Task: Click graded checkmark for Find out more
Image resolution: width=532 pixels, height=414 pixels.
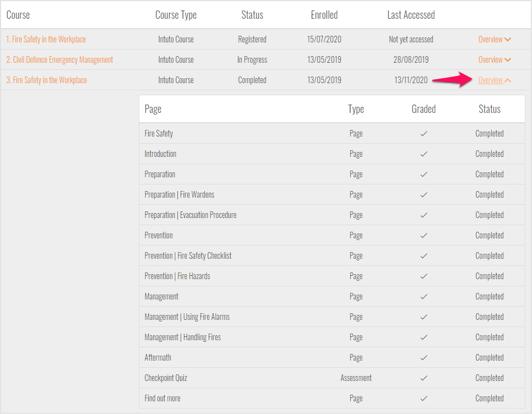Action: (x=424, y=399)
